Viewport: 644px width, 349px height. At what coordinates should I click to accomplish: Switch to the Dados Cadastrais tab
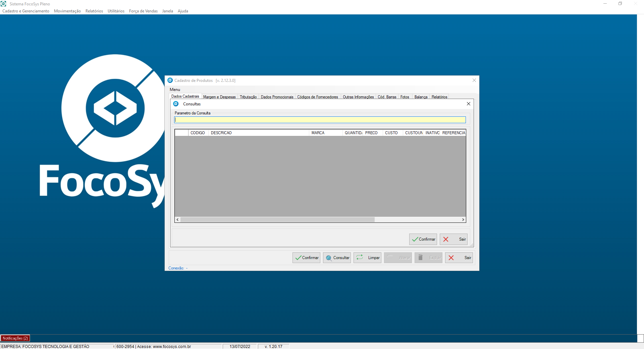coord(185,96)
